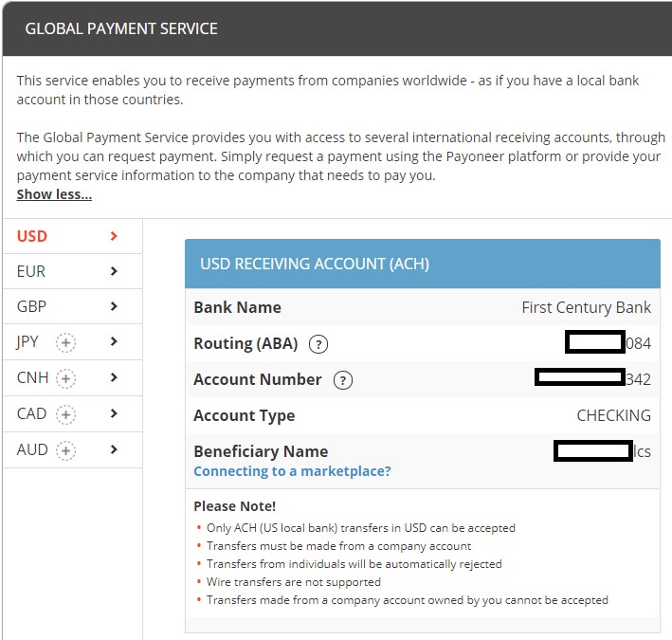Expand the EUR row chevron
This screenshot has height=640, width=672.
click(114, 271)
